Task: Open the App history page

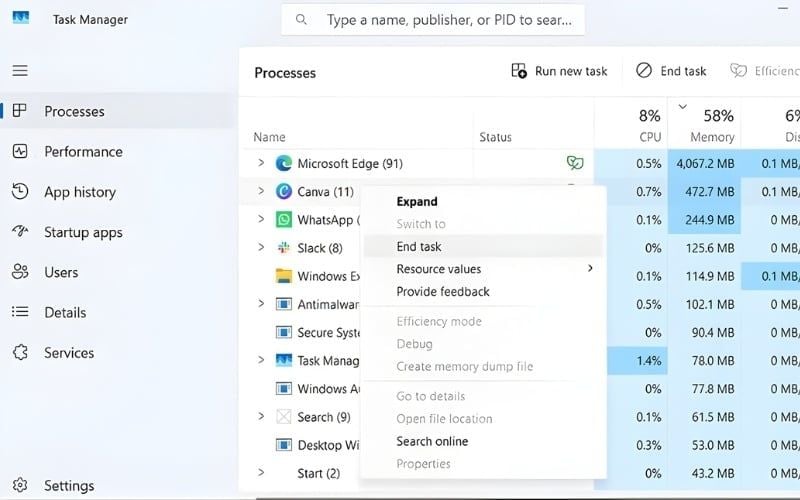Action: tap(118, 191)
